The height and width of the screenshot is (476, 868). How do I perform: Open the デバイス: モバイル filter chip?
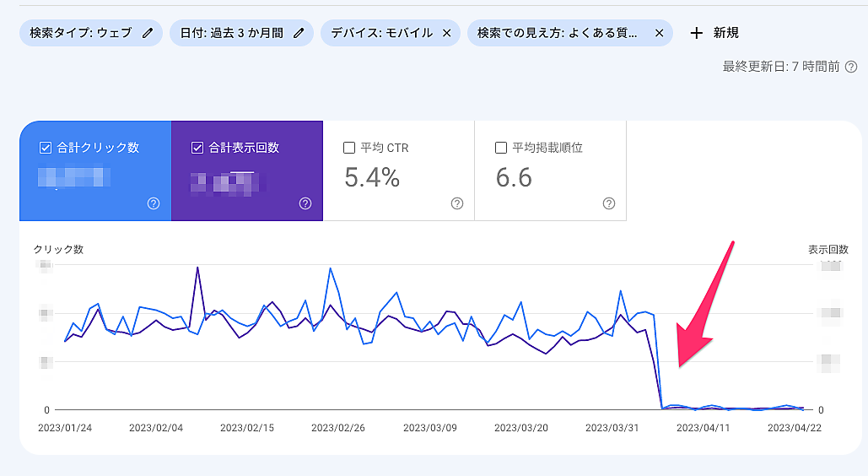[381, 33]
